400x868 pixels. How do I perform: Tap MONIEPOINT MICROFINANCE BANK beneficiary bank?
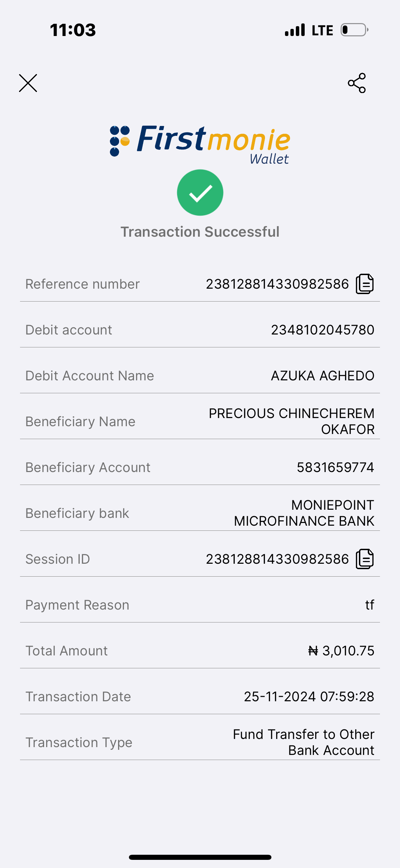304,513
